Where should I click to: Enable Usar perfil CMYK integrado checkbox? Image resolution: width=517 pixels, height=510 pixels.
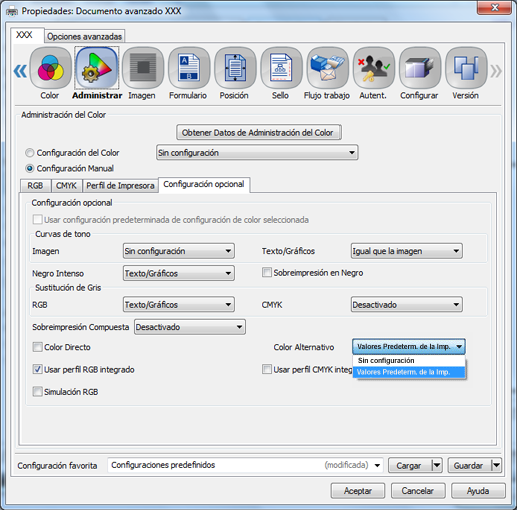267,369
